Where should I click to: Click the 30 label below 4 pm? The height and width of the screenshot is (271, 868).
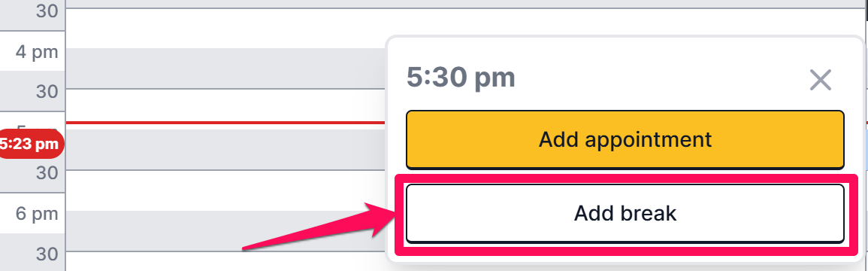(47, 91)
